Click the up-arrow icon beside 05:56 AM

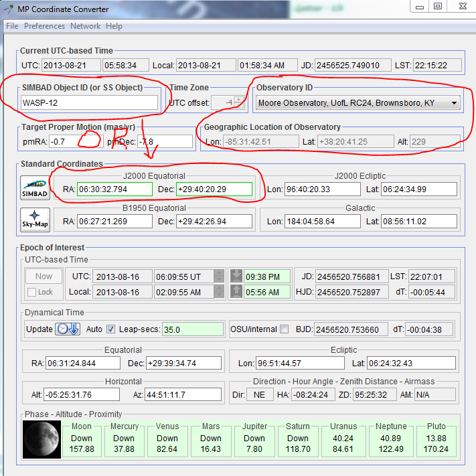pyautogui.click(x=236, y=291)
